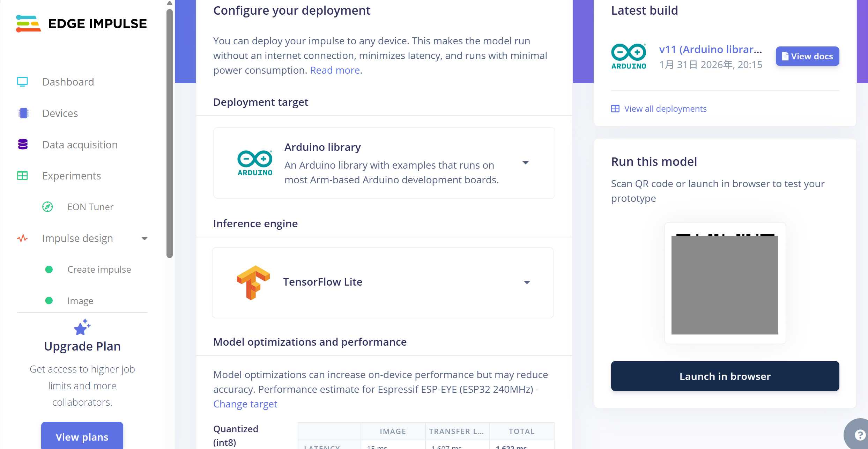868x449 pixels.
Task: Open the View all deployments link
Action: pos(665,109)
